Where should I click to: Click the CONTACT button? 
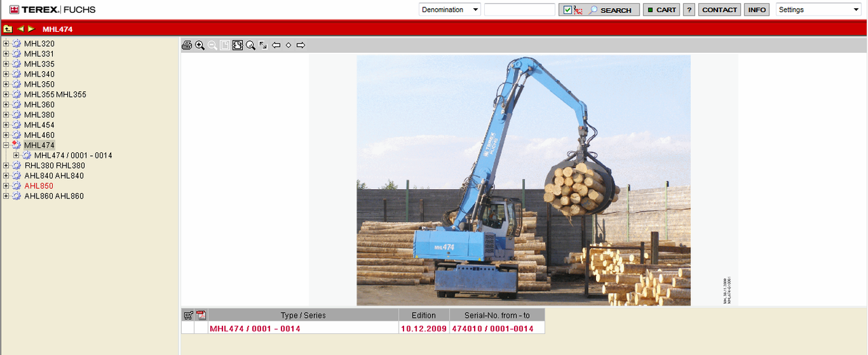click(x=719, y=10)
